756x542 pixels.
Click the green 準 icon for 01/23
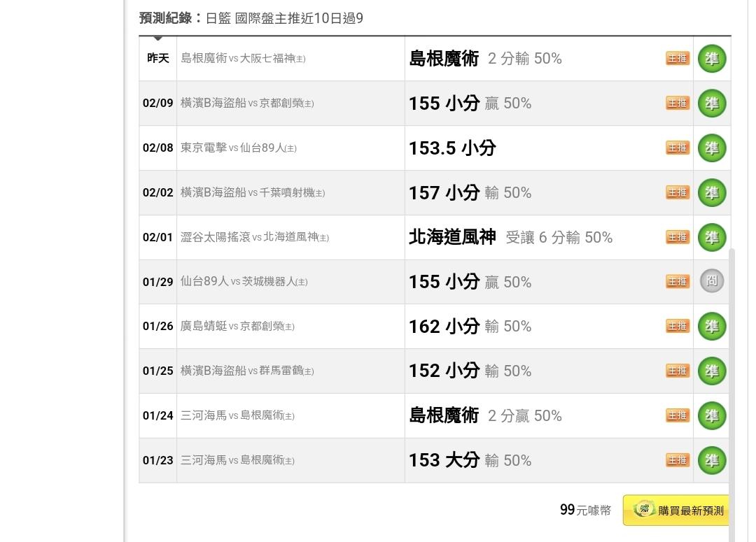[x=712, y=460]
